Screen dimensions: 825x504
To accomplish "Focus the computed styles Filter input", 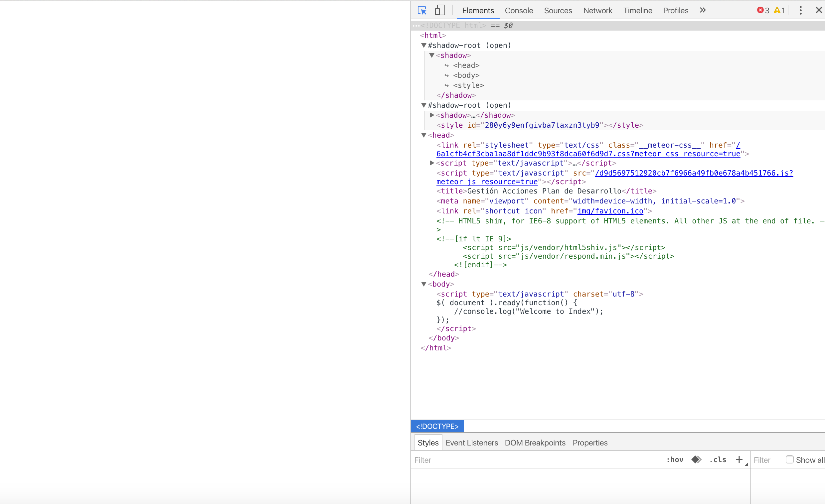I will (x=767, y=459).
